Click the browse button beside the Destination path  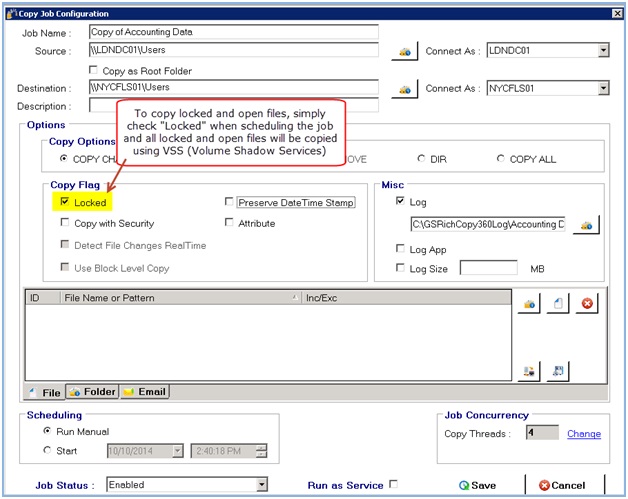point(403,89)
